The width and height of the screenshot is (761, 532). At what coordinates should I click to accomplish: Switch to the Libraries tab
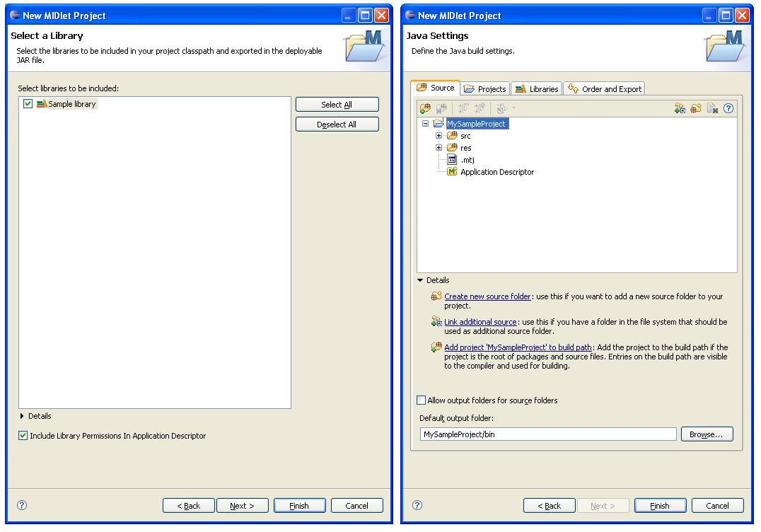click(x=536, y=89)
